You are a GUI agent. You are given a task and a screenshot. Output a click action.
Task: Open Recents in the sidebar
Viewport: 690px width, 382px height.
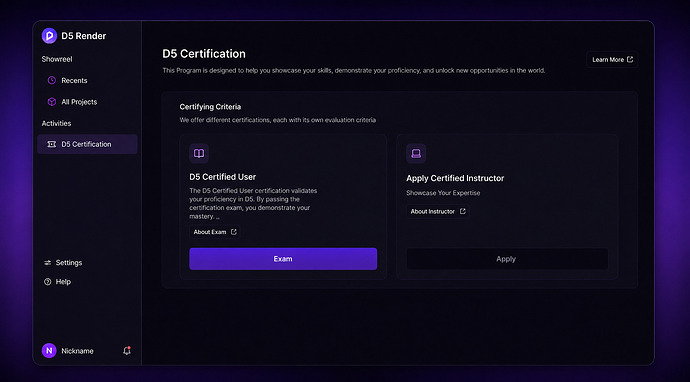pos(87,80)
